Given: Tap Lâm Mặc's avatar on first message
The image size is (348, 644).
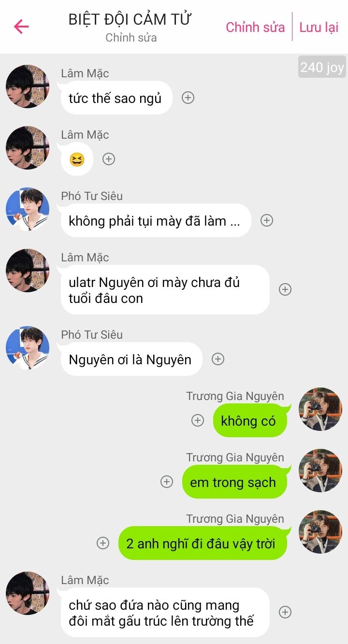Looking at the screenshot, I should point(28,86).
